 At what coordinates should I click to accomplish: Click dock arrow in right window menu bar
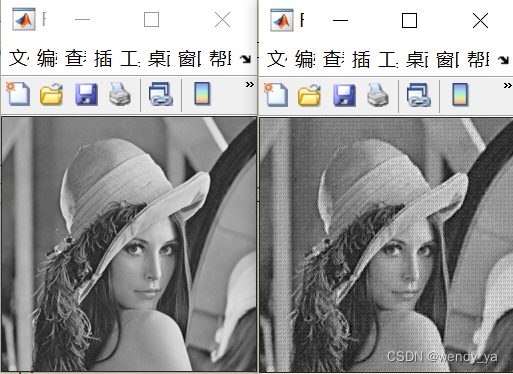503,60
